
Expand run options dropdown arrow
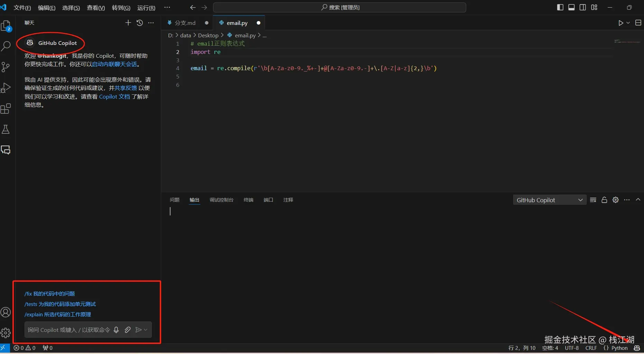(628, 23)
